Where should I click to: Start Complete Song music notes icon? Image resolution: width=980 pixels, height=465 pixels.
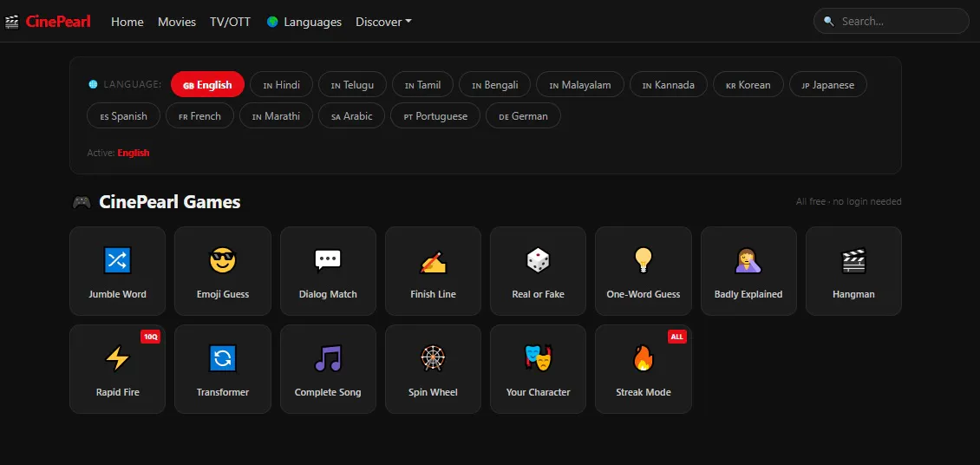328,359
